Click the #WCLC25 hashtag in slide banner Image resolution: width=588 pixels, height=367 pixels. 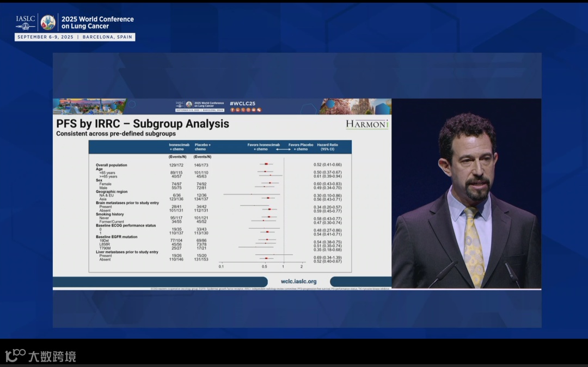click(242, 103)
